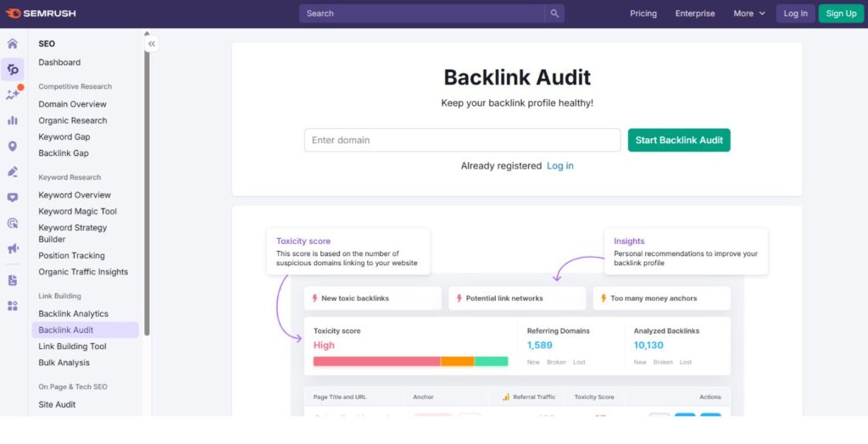Viewport: 868px width, 444px height.
Task: Open Bulk Analysis
Action: coord(64,363)
